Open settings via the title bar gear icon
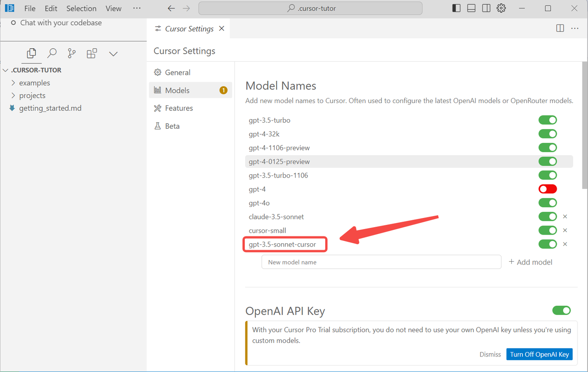Screen dimensions: 588x372 pyautogui.click(x=501, y=8)
